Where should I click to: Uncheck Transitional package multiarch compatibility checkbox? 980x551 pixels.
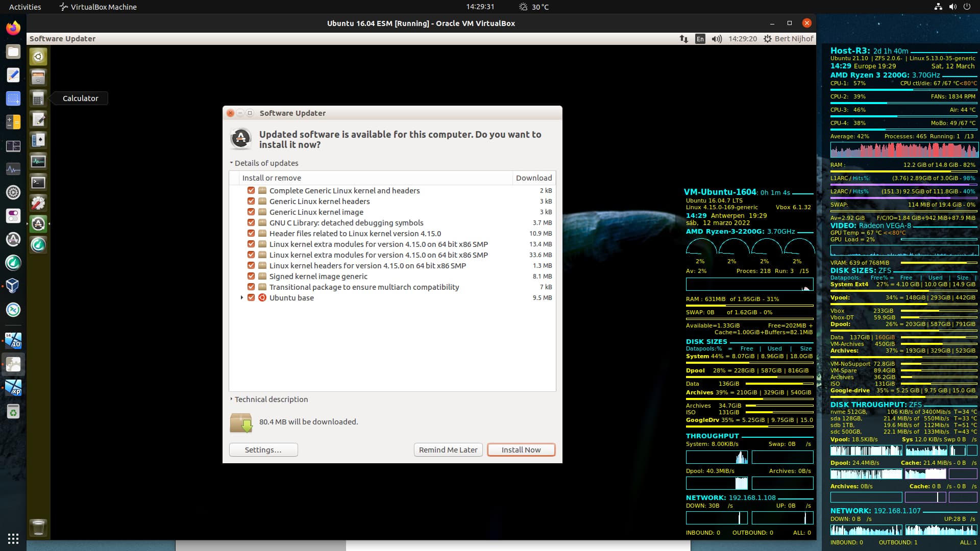pos(251,287)
